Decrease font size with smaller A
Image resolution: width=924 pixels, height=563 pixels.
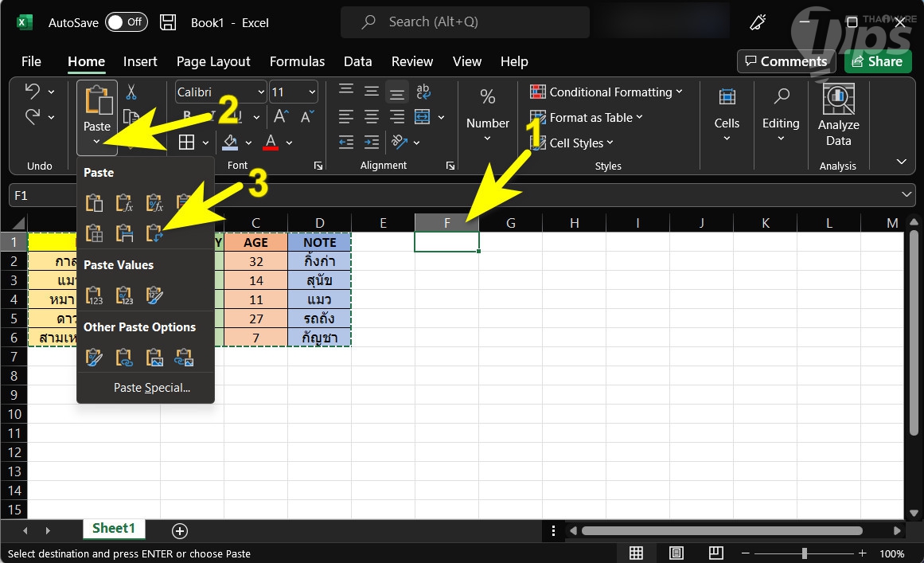[x=307, y=116]
